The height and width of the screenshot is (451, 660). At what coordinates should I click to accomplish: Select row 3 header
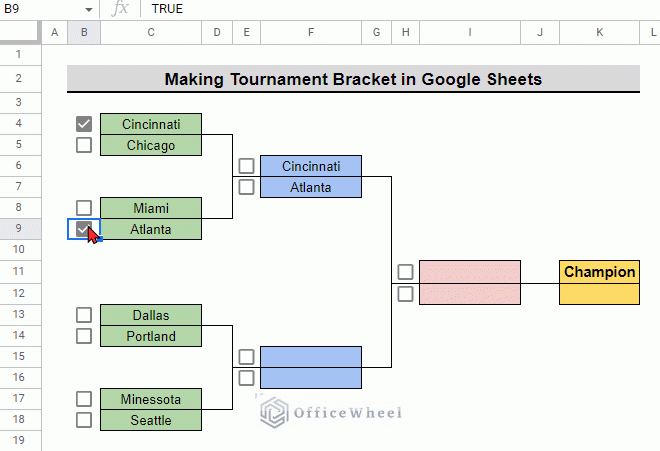21,103
